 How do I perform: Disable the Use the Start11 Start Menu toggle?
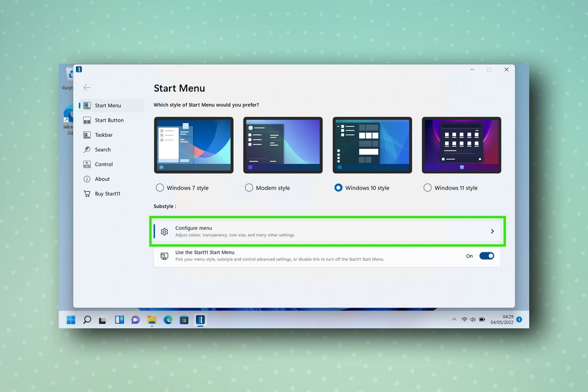[x=487, y=256]
